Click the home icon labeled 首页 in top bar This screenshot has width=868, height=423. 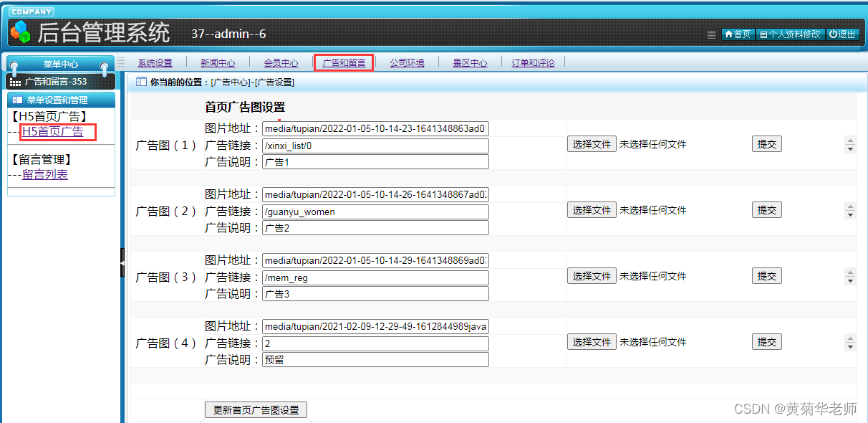tap(737, 33)
